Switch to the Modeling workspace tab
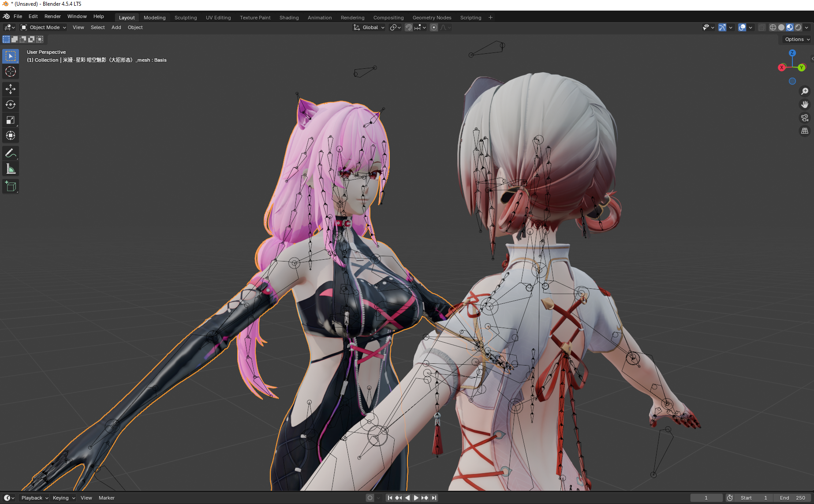Image resolution: width=814 pixels, height=504 pixels. [x=154, y=18]
